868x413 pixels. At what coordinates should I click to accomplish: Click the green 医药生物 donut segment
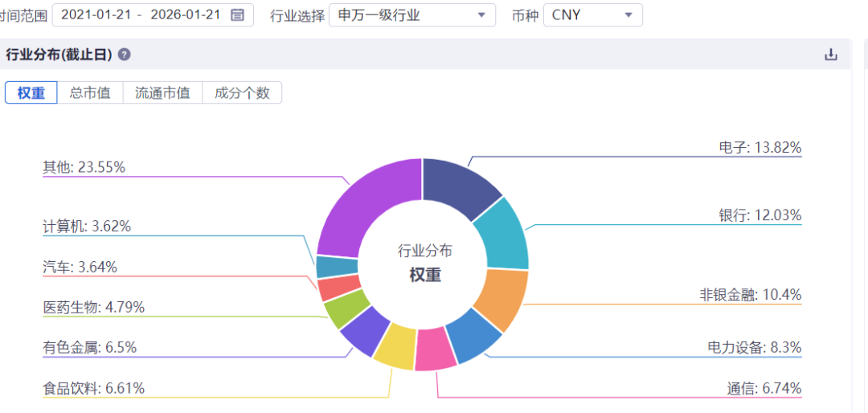[345, 308]
